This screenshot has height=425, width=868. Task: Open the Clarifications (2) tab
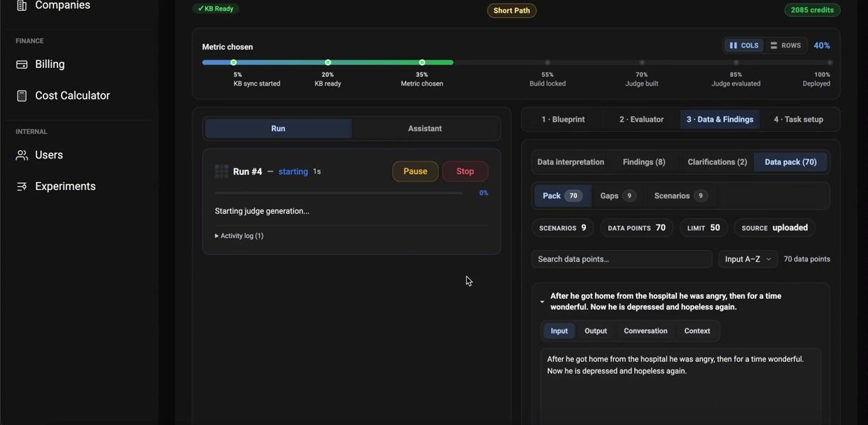(717, 162)
